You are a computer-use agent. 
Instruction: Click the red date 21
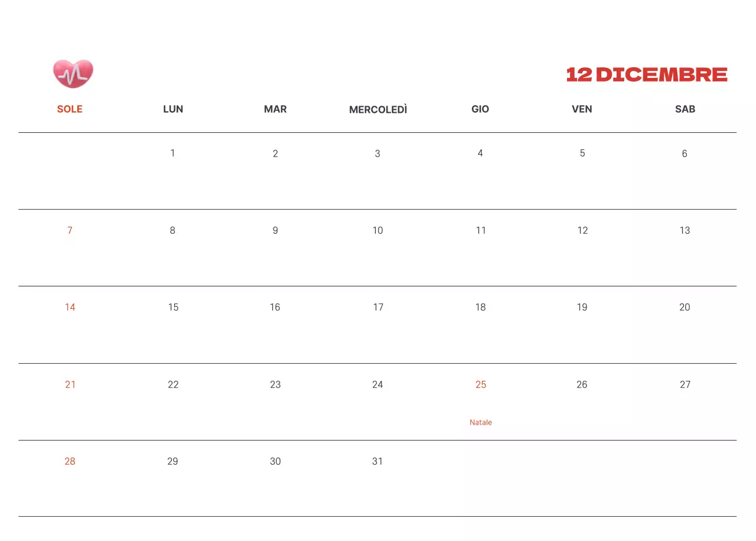[70, 384]
